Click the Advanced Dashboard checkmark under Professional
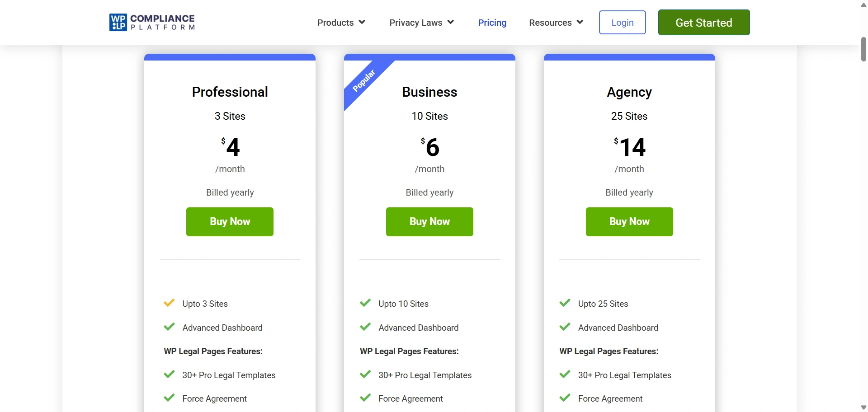The height and width of the screenshot is (412, 868). click(x=169, y=327)
